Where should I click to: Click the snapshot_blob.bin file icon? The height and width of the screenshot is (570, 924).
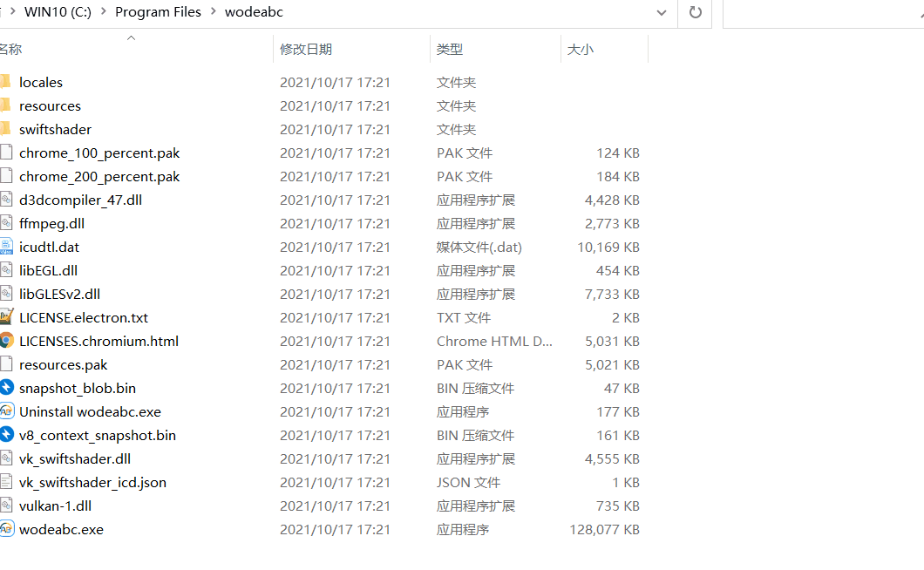click(7, 388)
